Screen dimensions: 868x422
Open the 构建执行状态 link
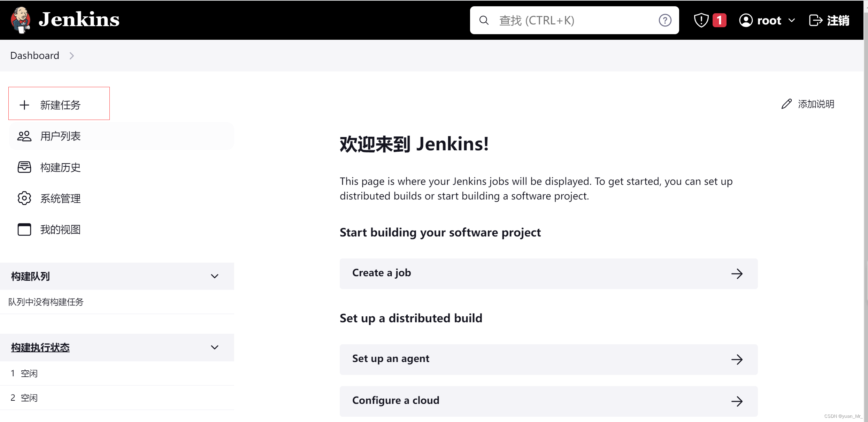[40, 347]
